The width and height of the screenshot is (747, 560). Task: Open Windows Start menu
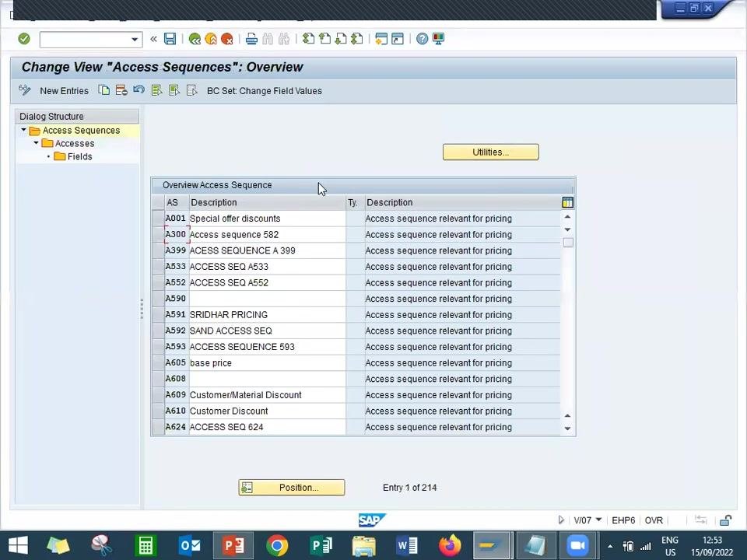point(18,546)
